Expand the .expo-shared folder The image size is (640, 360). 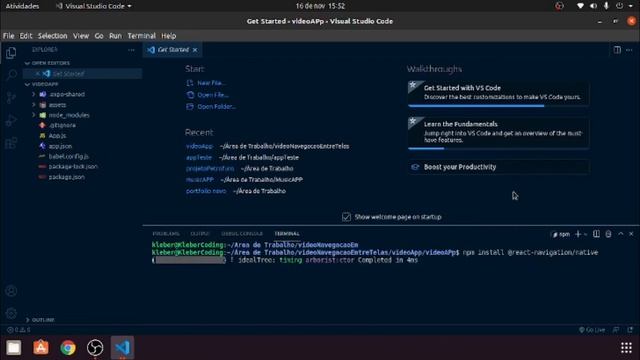(x=34, y=94)
